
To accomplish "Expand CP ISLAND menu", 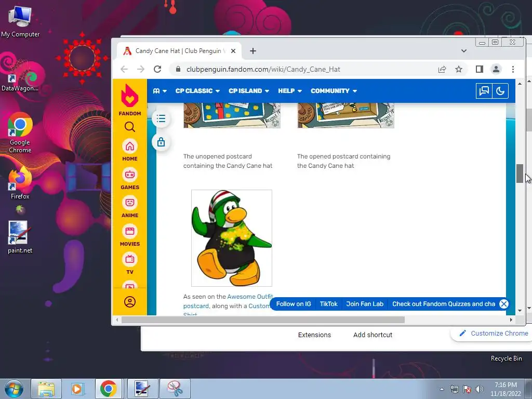I will tap(249, 91).
